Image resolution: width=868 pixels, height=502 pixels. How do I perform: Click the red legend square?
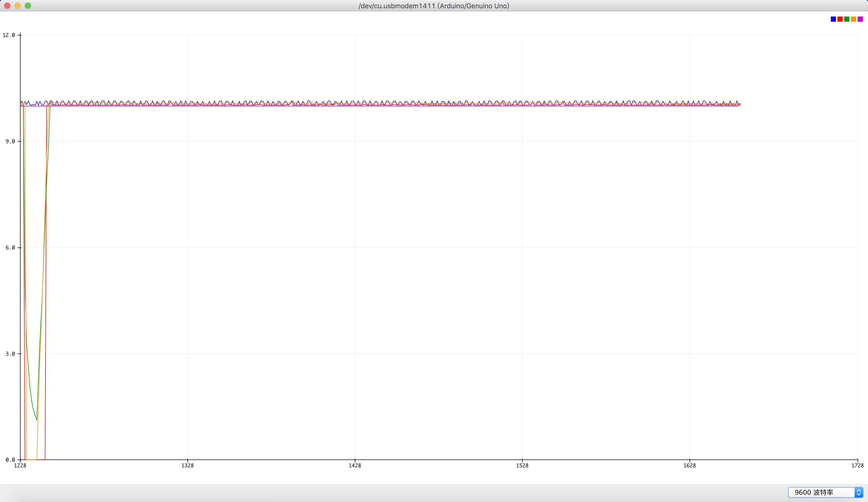[x=840, y=19]
